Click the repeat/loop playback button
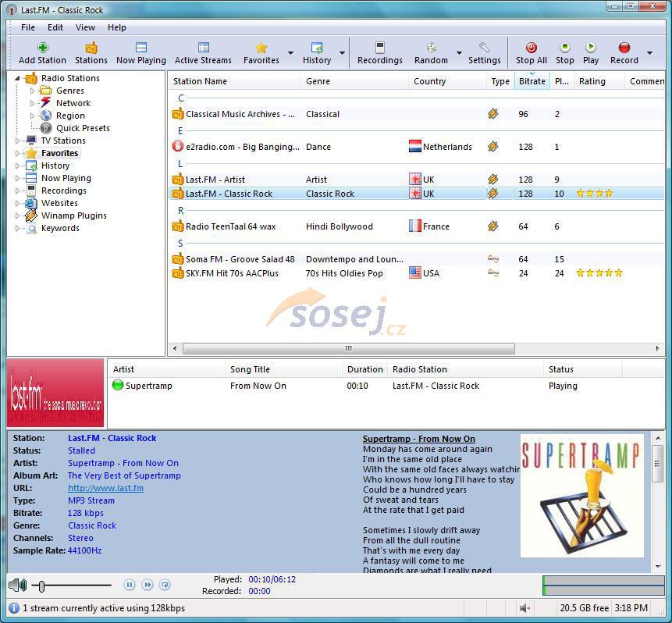This screenshot has width=672, height=623. pyautogui.click(x=165, y=585)
